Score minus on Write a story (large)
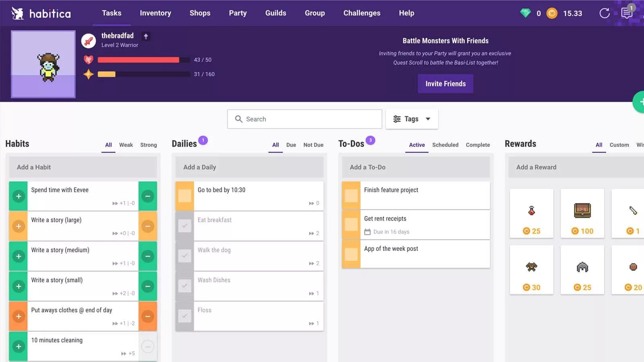 (148, 226)
